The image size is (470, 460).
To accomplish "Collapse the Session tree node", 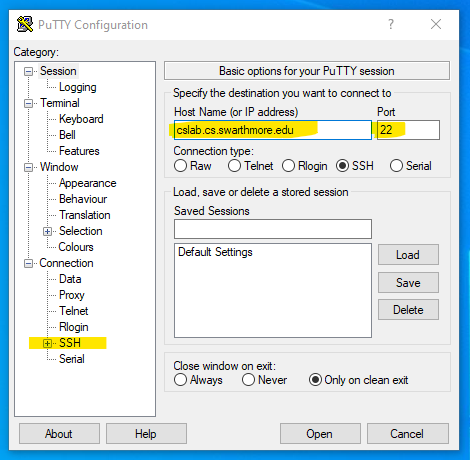I will (x=29, y=71).
